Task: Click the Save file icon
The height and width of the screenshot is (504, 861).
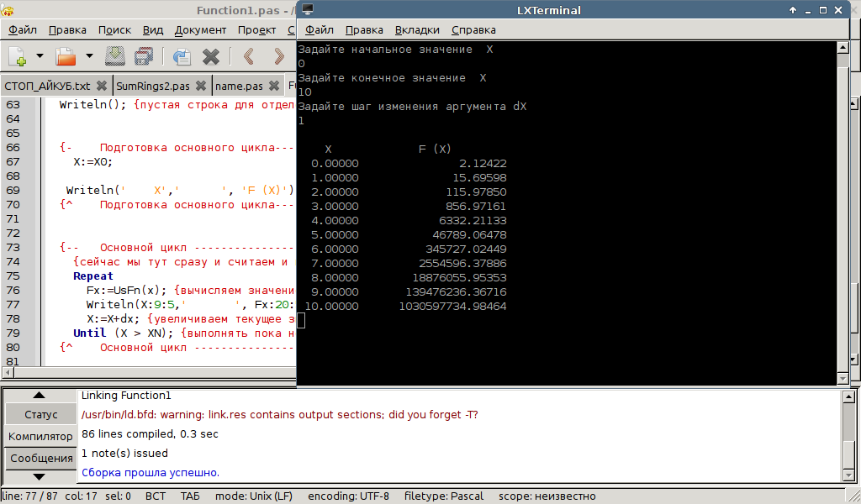Action: (x=114, y=56)
